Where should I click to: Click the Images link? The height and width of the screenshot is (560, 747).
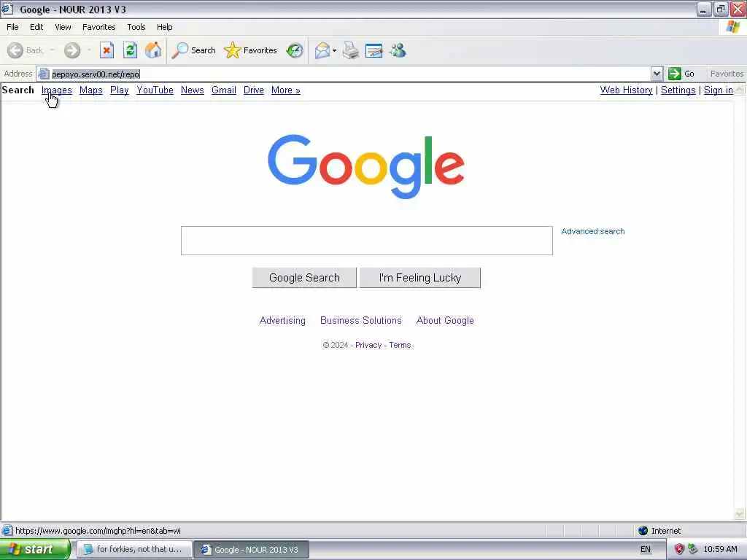point(57,90)
